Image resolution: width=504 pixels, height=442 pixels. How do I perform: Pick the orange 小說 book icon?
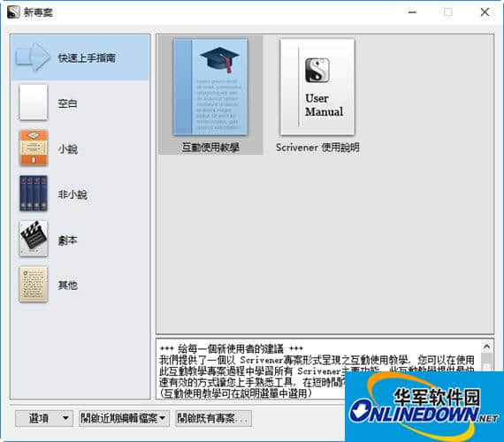point(34,148)
